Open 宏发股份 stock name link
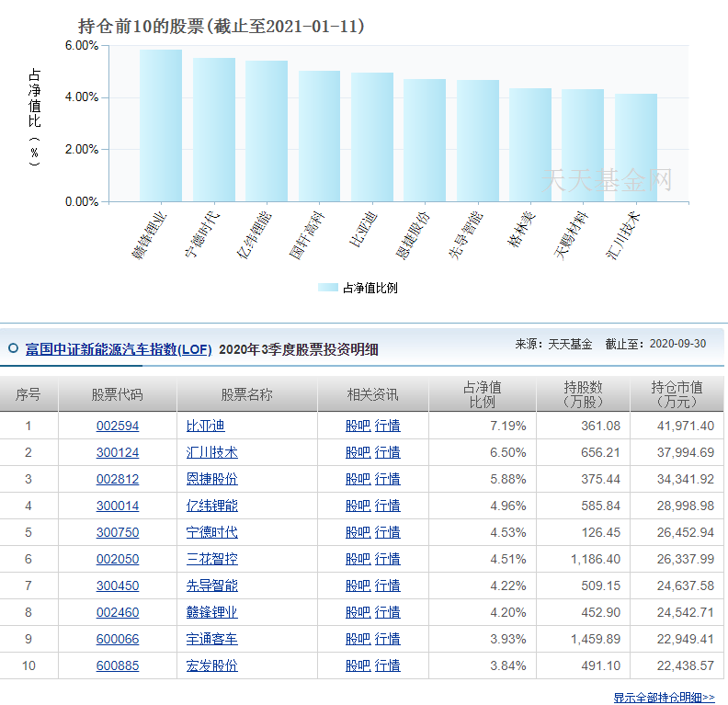 (x=211, y=666)
